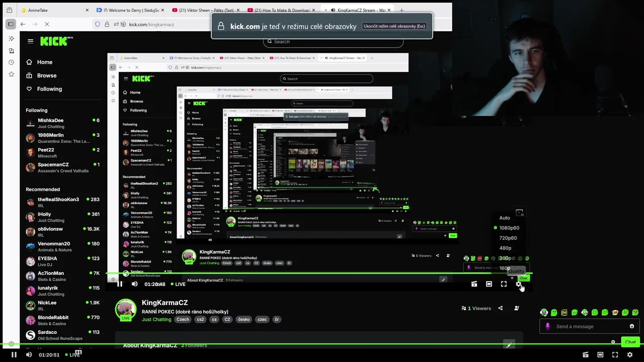The height and width of the screenshot is (362, 644).
Task: Select 480p quality option
Action: [x=505, y=248]
